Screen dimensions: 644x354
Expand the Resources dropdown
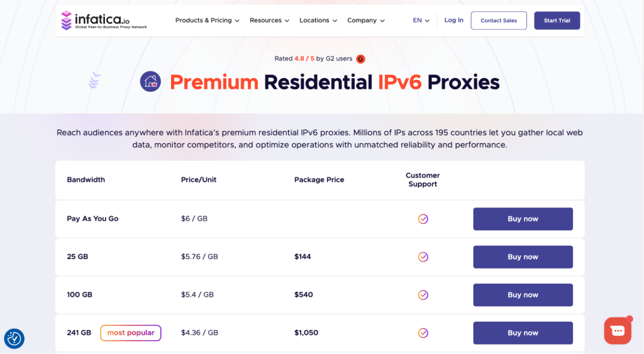click(x=269, y=21)
